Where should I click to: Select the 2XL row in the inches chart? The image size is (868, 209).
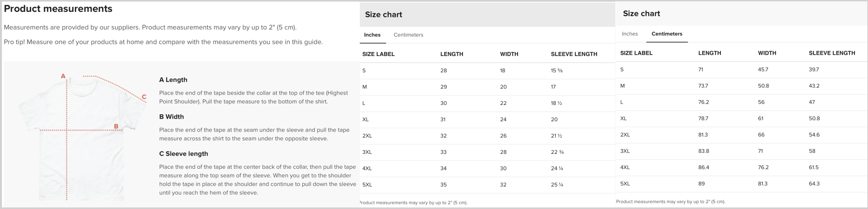[x=487, y=136]
